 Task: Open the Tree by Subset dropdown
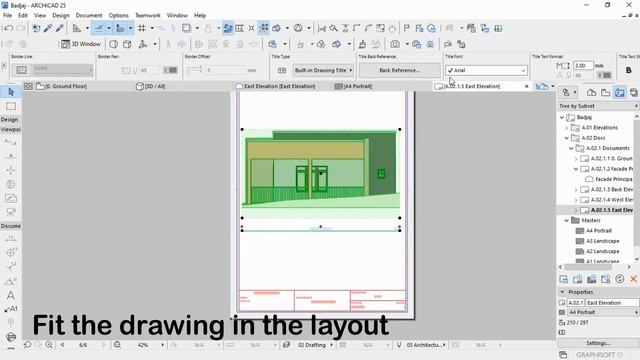point(598,106)
